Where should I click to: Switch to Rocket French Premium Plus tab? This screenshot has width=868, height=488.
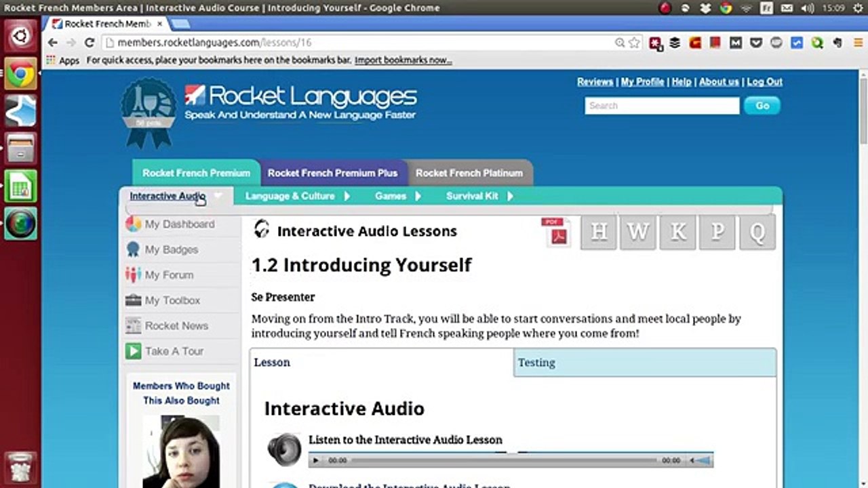(x=332, y=173)
